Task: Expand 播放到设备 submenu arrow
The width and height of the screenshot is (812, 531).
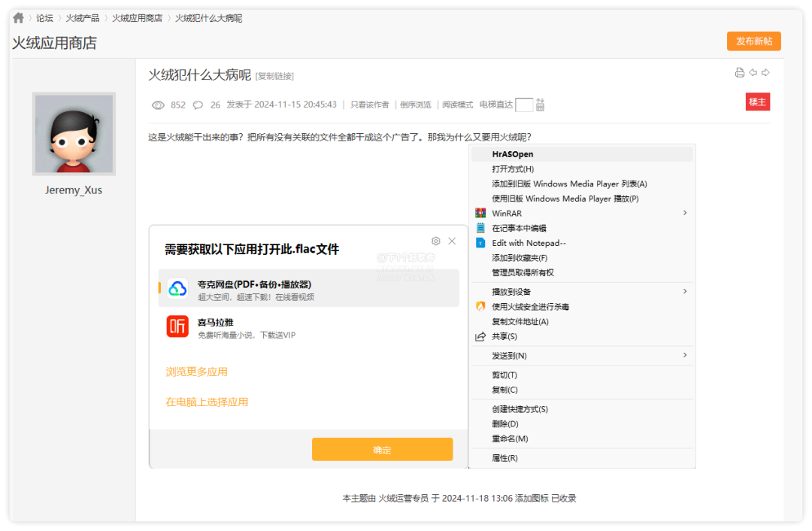Action: 685,291
